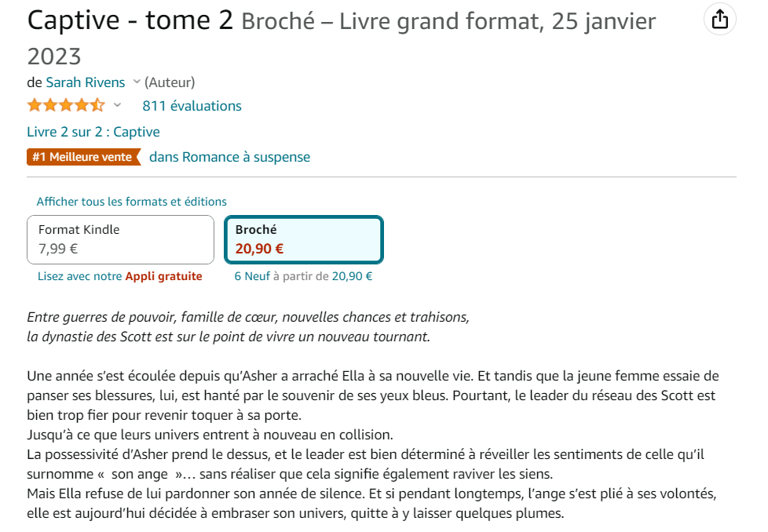Viewport: 768px width, 532px height.
Task: Click the Appli gratuite bold text
Action: (x=163, y=276)
